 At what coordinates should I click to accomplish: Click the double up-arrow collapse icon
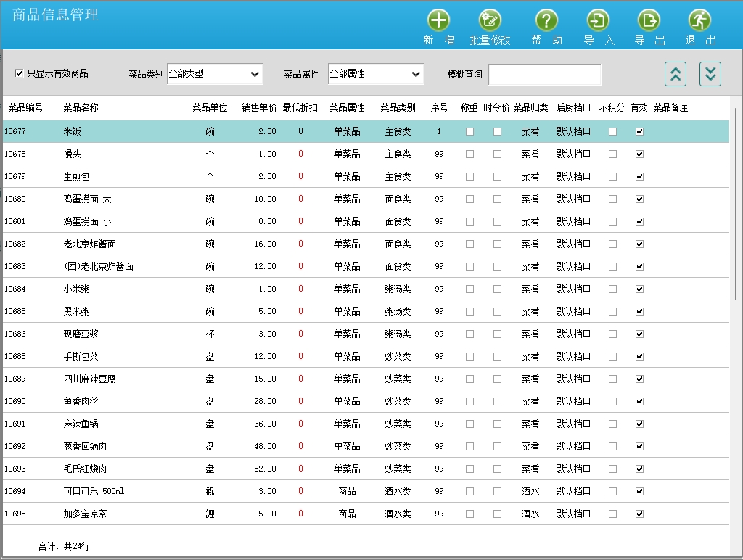(x=675, y=74)
